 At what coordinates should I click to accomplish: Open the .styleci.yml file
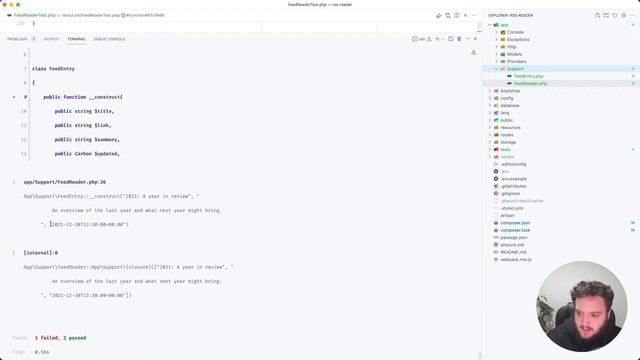coord(512,208)
